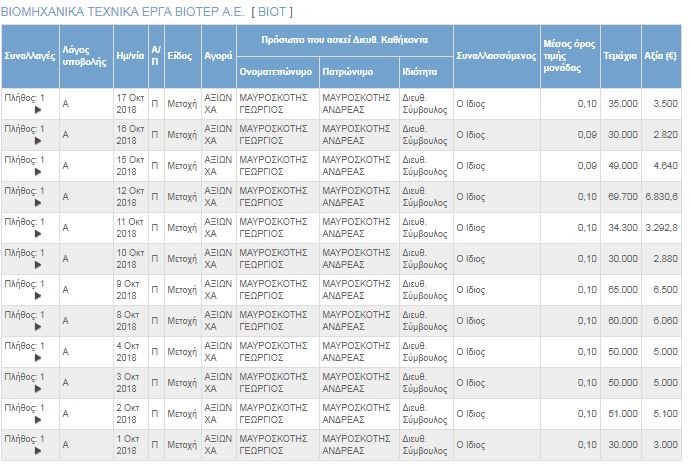Select the value amount 5.100

665,414
